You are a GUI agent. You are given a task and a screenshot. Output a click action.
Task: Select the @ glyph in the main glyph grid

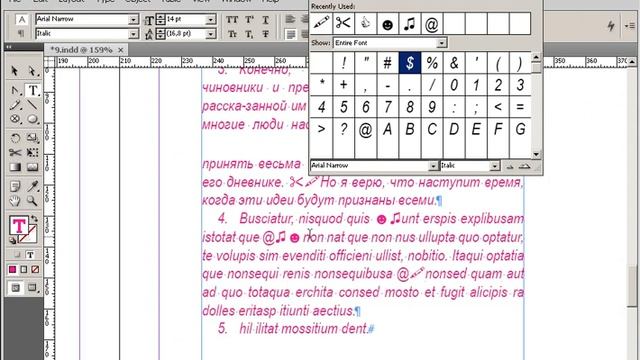(365, 129)
